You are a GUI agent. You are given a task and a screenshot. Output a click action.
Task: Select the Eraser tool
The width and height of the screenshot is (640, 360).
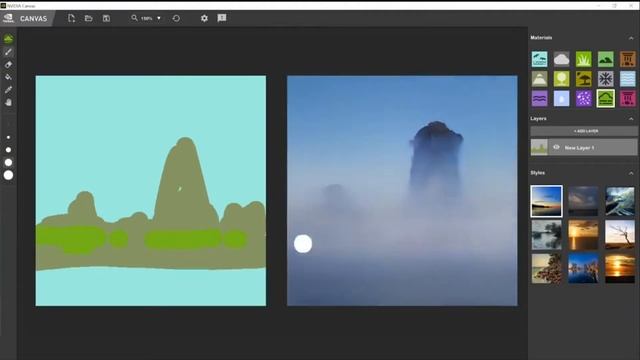pyautogui.click(x=8, y=64)
